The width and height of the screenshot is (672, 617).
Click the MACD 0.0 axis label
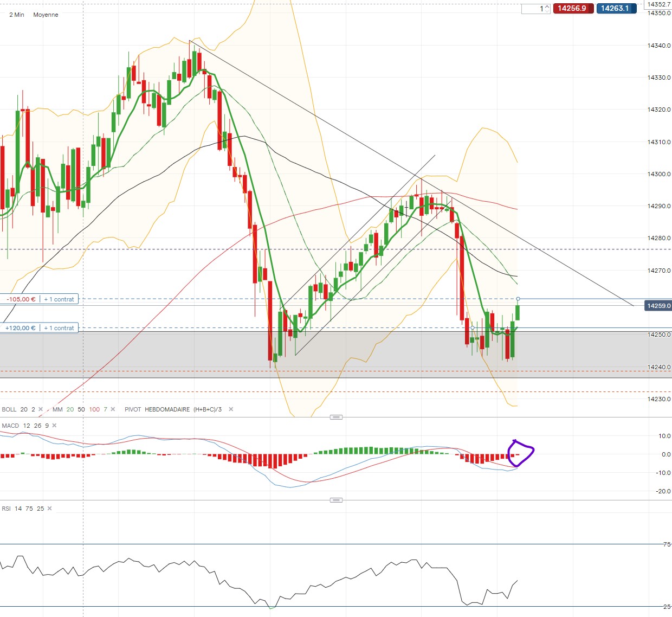666,454
